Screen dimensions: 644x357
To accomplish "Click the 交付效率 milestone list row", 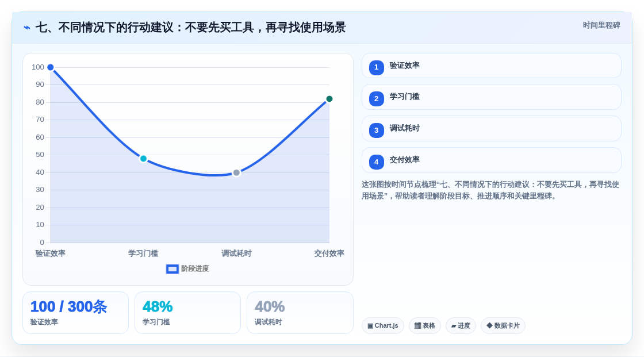I will (x=491, y=160).
